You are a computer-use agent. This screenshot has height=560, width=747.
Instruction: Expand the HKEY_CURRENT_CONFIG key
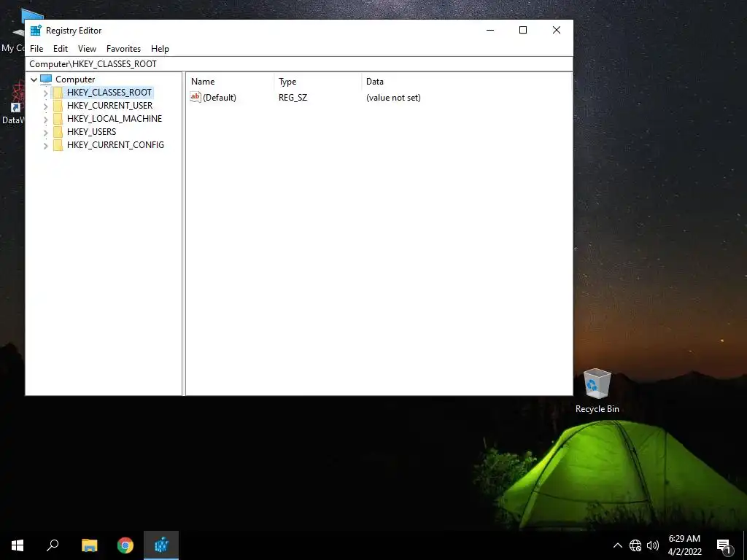46,146
